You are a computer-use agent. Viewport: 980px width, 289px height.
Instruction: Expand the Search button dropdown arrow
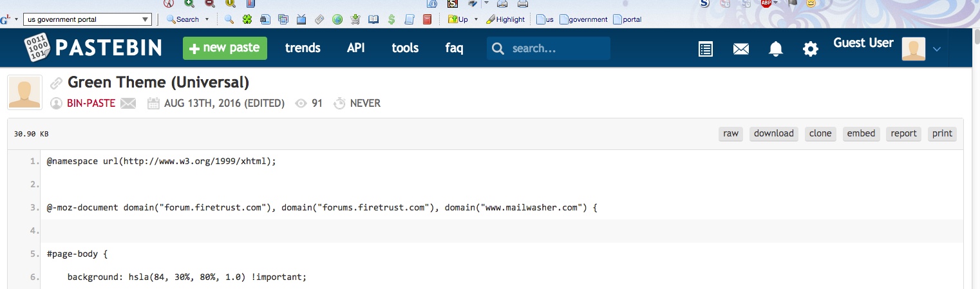207,19
